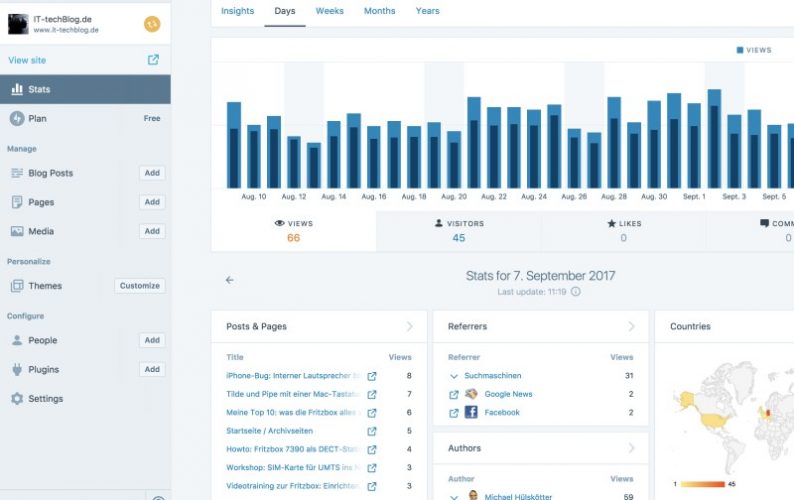Open the iPhone-Bug: Interner Lautsprecher post
794x500 pixels.
click(293, 376)
